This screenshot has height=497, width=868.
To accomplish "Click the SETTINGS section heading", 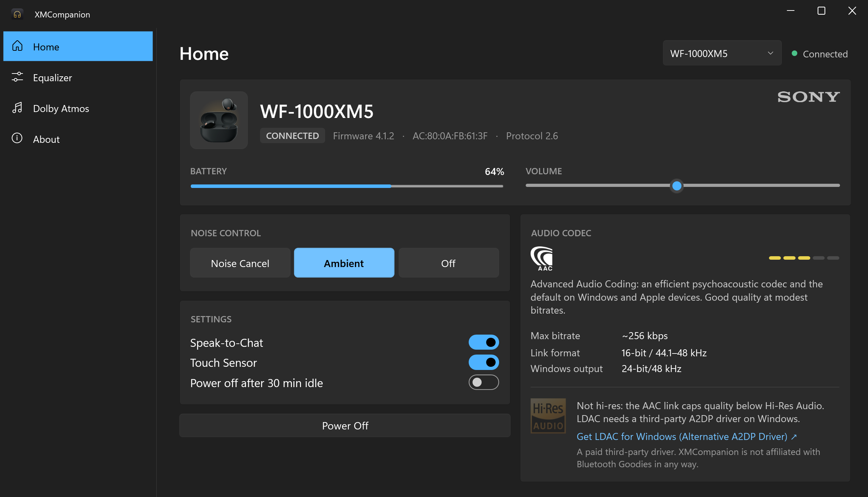I will pyautogui.click(x=211, y=319).
